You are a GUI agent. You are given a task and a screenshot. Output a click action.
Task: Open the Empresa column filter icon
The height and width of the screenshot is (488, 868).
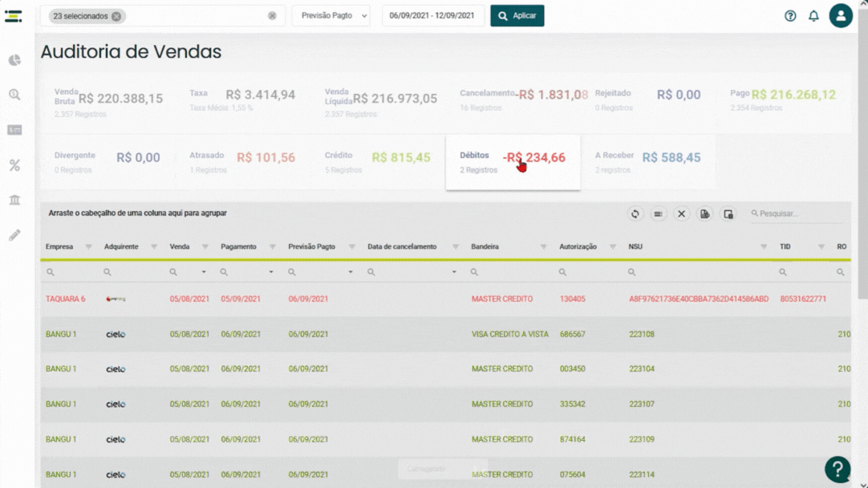pos(88,247)
